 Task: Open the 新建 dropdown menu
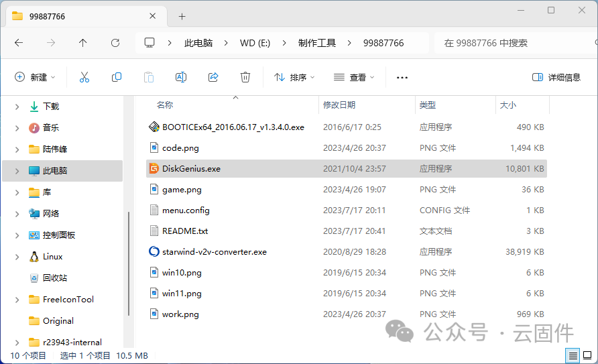click(x=35, y=77)
